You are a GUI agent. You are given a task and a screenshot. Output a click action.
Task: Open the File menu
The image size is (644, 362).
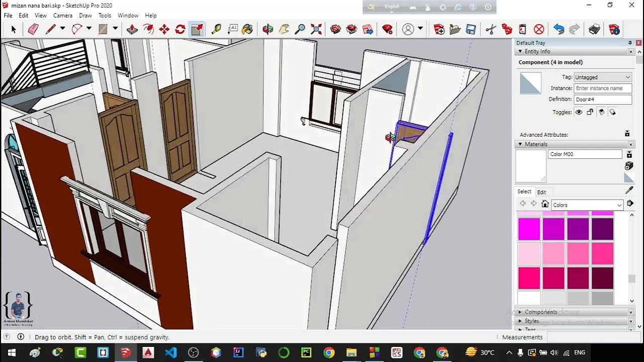pos(8,16)
